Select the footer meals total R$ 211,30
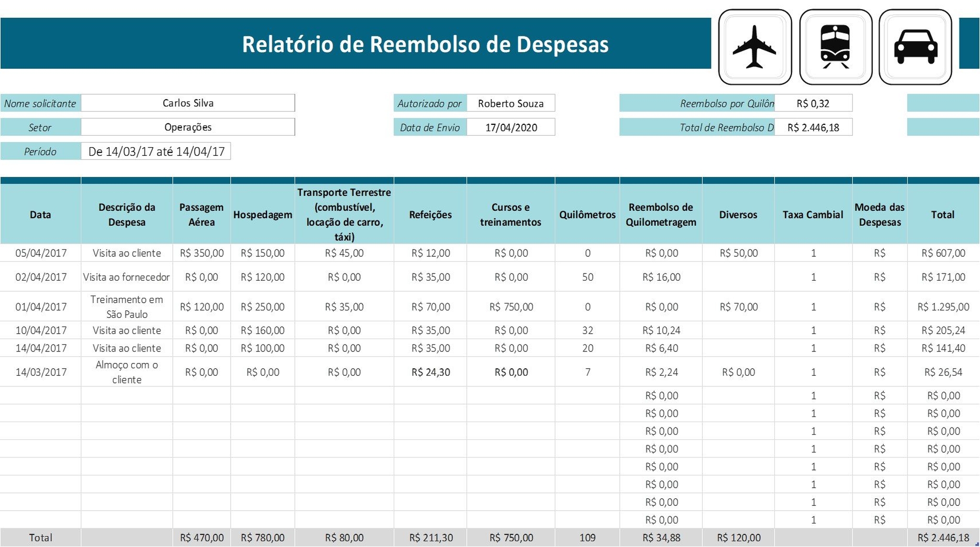 [430, 537]
